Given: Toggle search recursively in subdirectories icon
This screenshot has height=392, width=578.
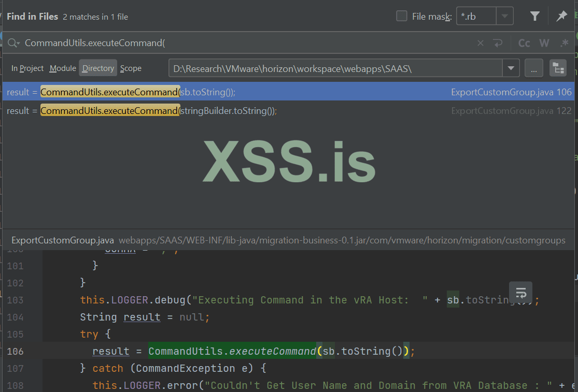Looking at the screenshot, I should pos(558,68).
